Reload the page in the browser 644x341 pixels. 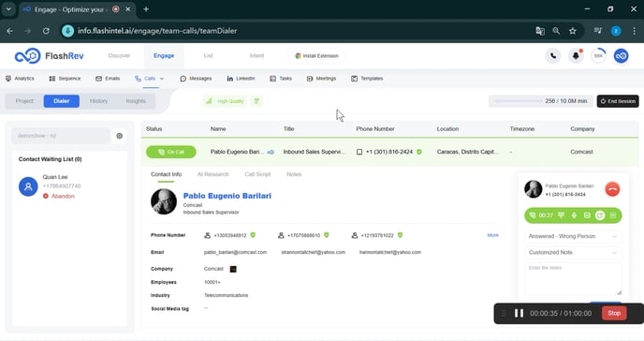click(46, 31)
